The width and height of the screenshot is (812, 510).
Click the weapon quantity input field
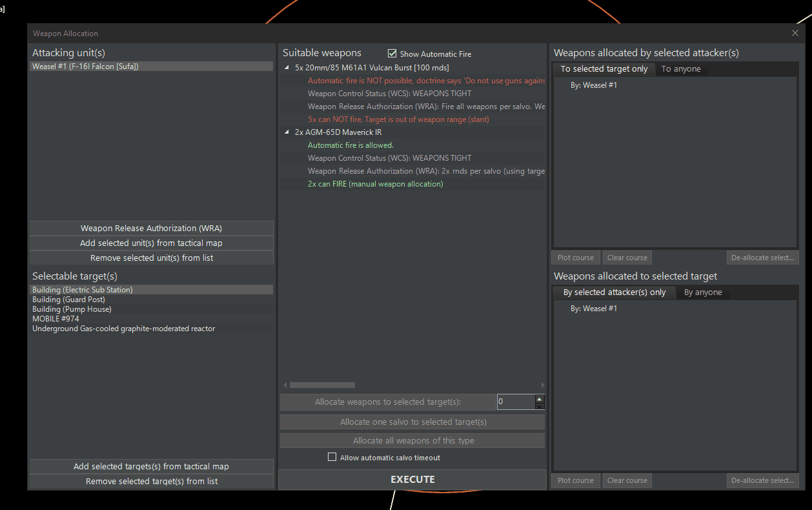click(516, 402)
